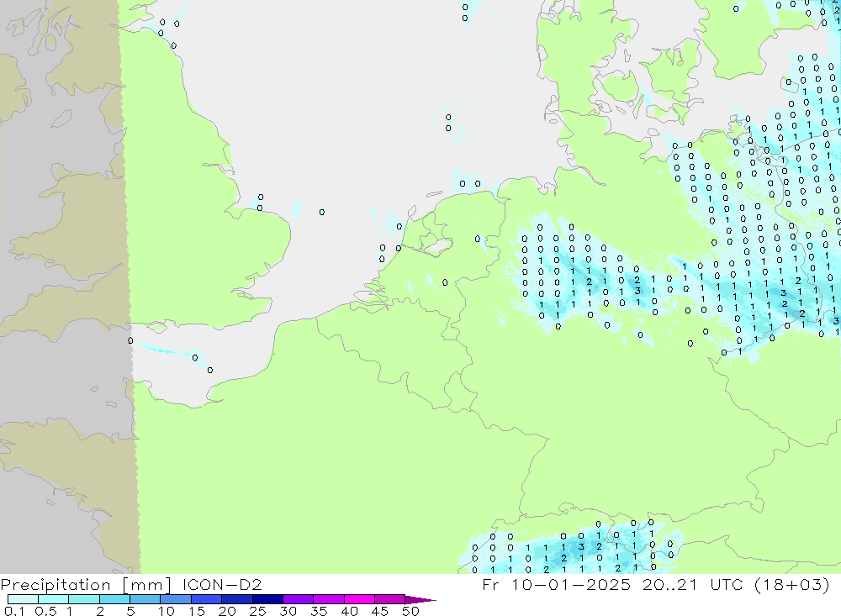Screen dimensions: 841x616
Task: Click the date "10-01-2025" in the footer
Action: [571, 584]
